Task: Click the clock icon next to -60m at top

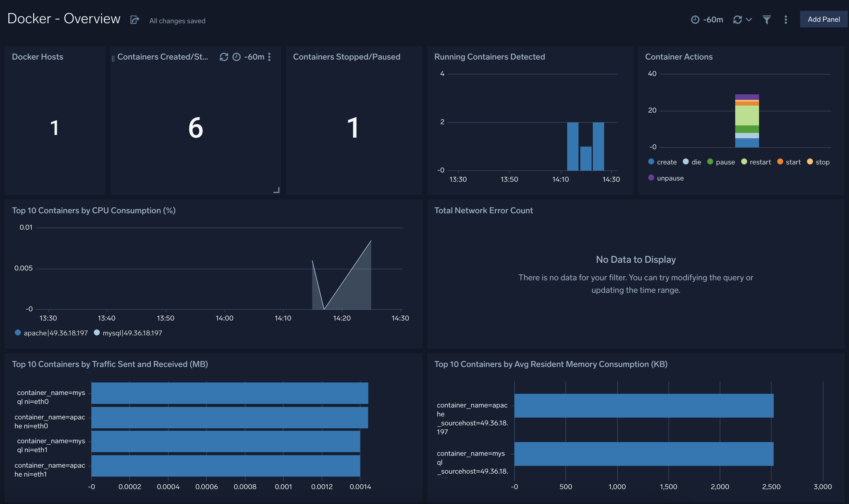Action: pos(695,19)
